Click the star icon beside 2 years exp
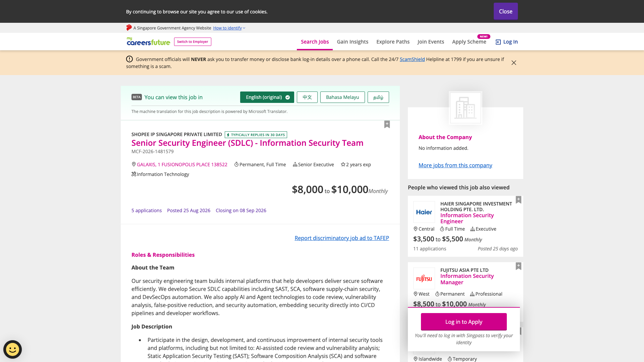 tap(343, 164)
